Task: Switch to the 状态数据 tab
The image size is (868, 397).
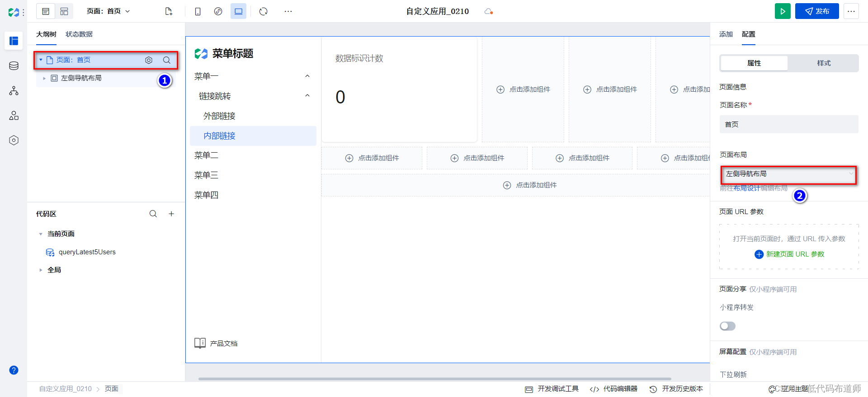Action: coord(79,34)
